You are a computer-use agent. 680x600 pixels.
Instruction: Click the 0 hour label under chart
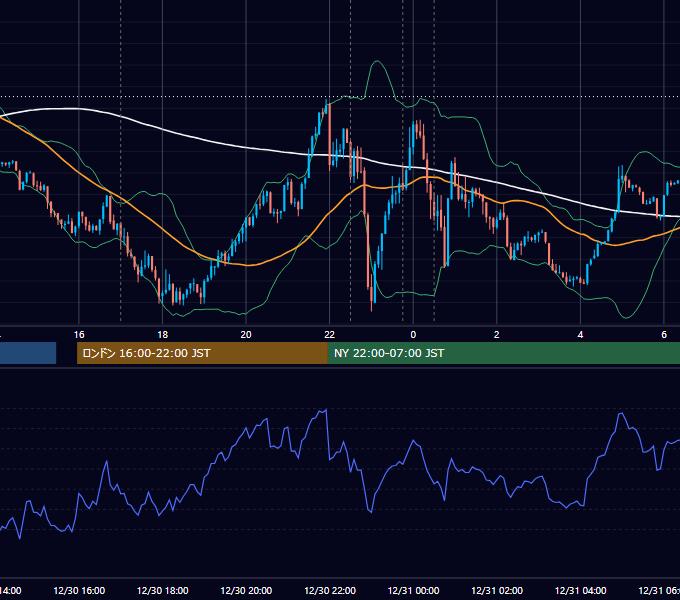[x=413, y=335]
